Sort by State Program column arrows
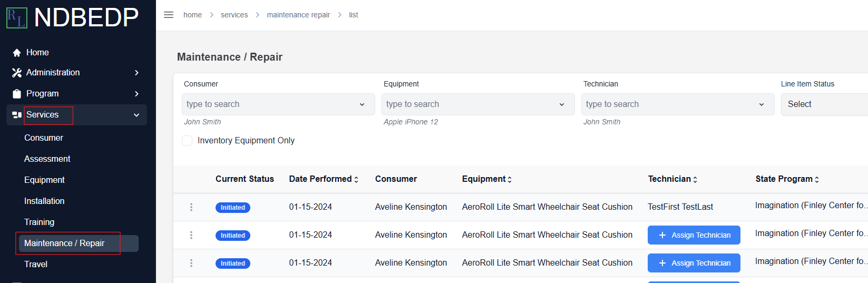This screenshot has height=283, width=868. (x=817, y=180)
